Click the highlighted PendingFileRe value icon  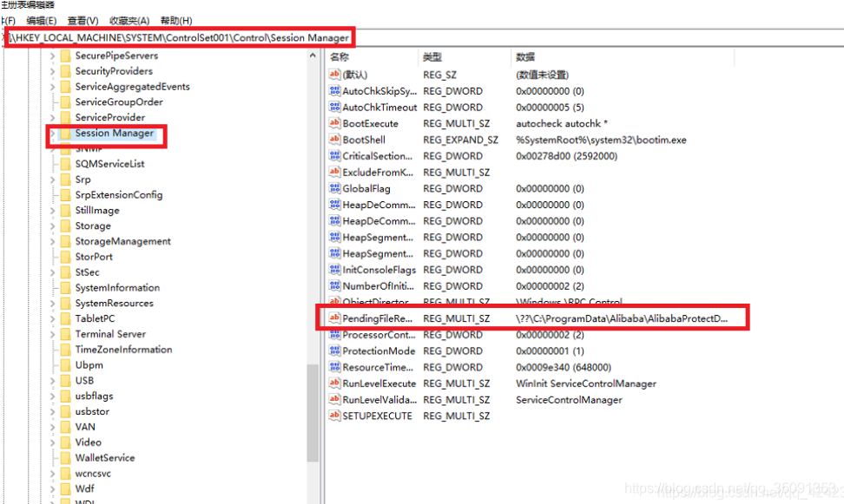(335, 317)
